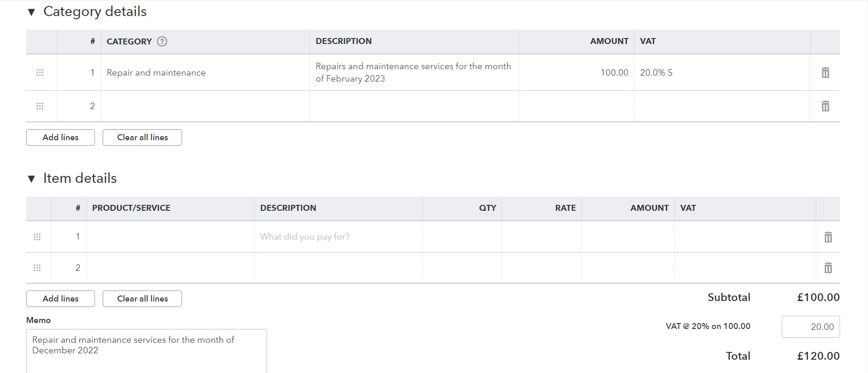Grab drag handle of category line 1
This screenshot has width=868, height=373.
pyautogui.click(x=40, y=72)
